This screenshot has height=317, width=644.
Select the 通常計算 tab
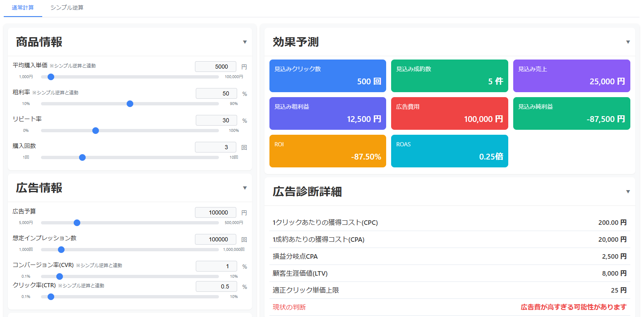(x=23, y=8)
